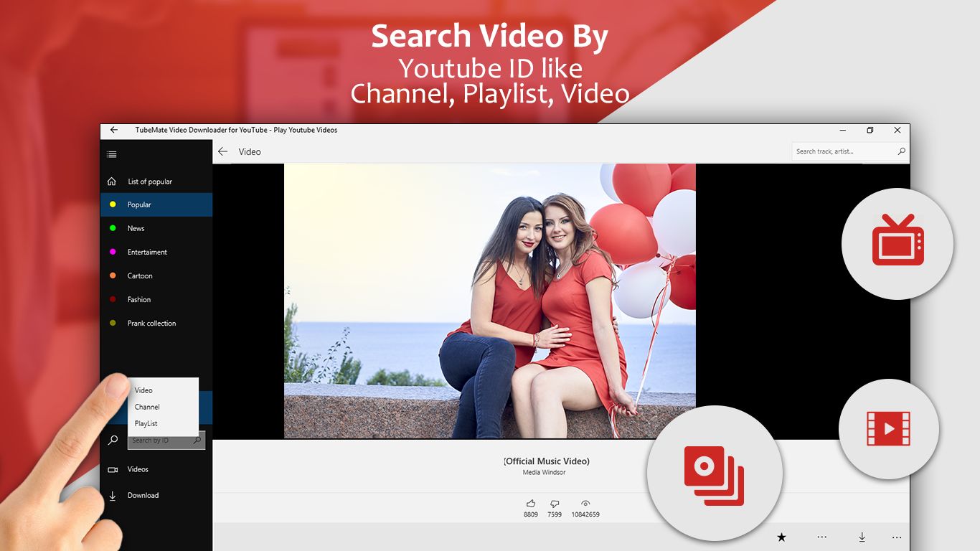
Task: Click the like thumbs-up icon
Action: 531,504
